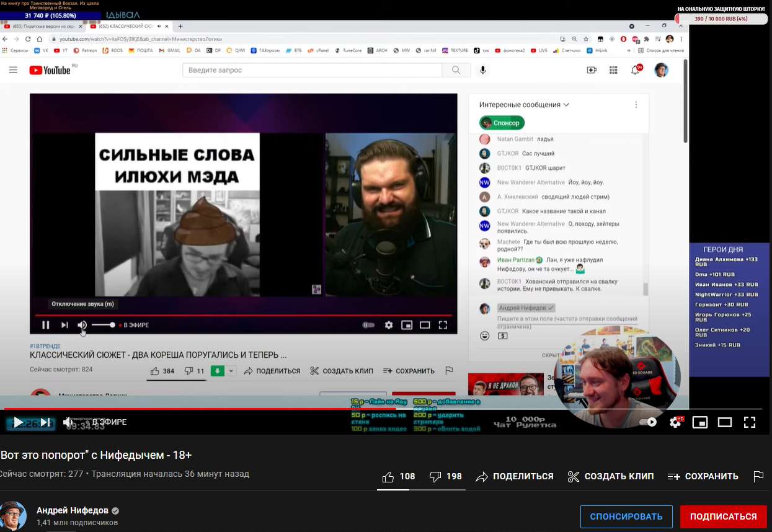772x532 pixels.
Task: Switch to the Пиратские версии browser tab
Action: (x=43, y=27)
